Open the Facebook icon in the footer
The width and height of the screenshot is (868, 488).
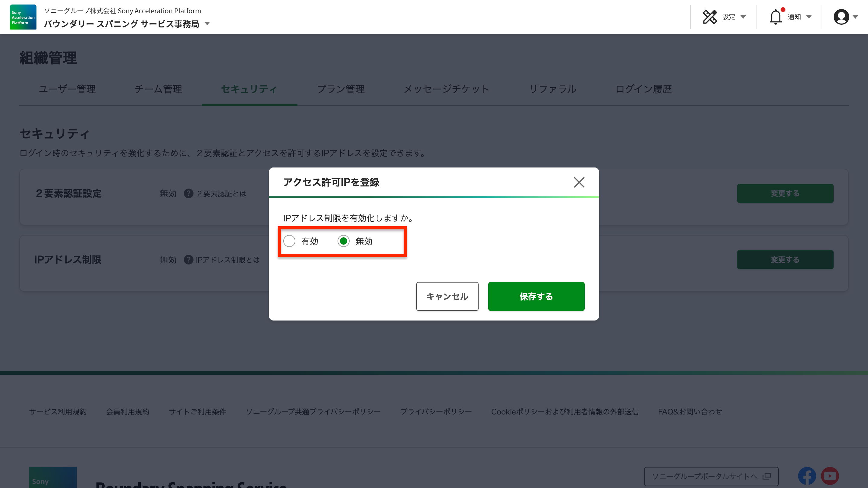(x=807, y=476)
